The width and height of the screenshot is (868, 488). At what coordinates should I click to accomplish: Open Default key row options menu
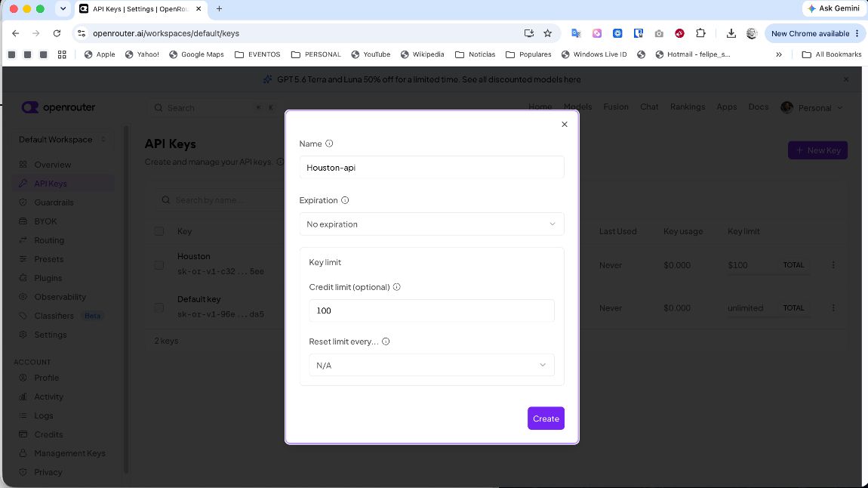[833, 307]
